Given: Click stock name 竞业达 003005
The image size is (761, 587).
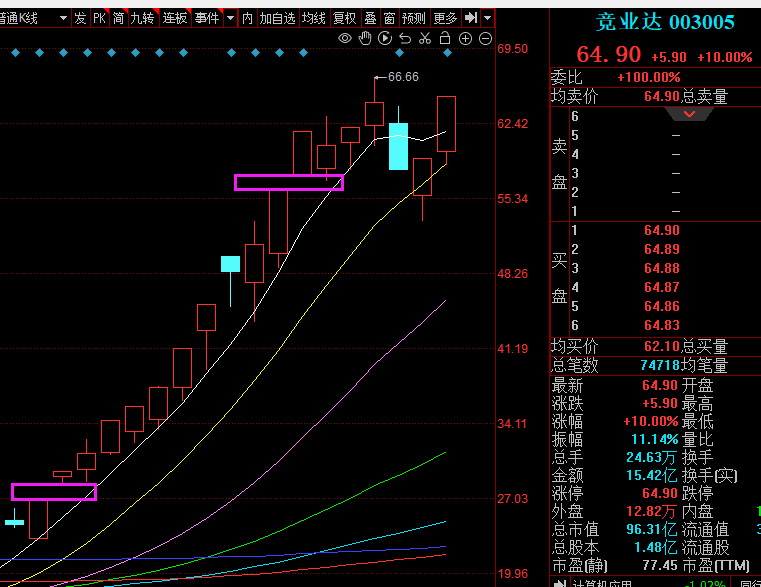Looking at the screenshot, I should 665,22.
